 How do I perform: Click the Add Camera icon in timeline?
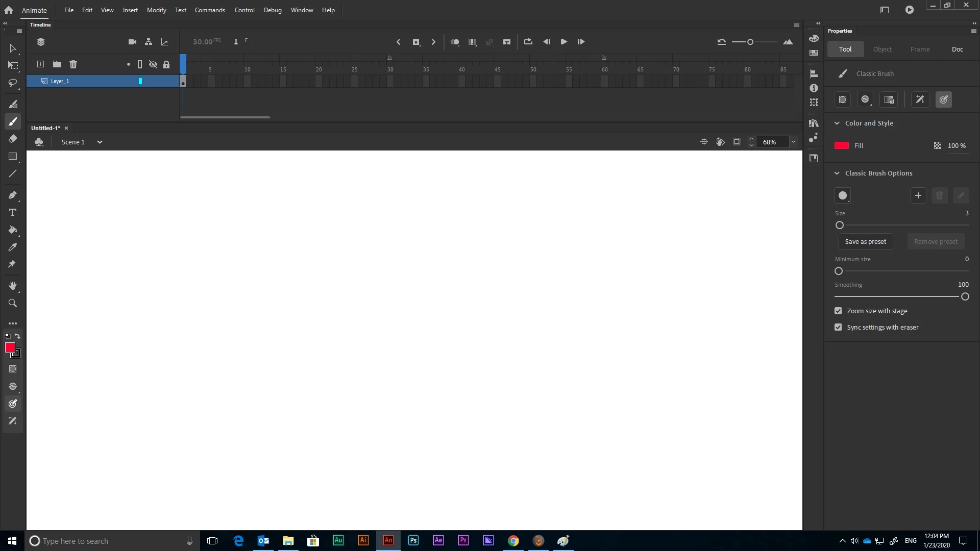click(132, 42)
